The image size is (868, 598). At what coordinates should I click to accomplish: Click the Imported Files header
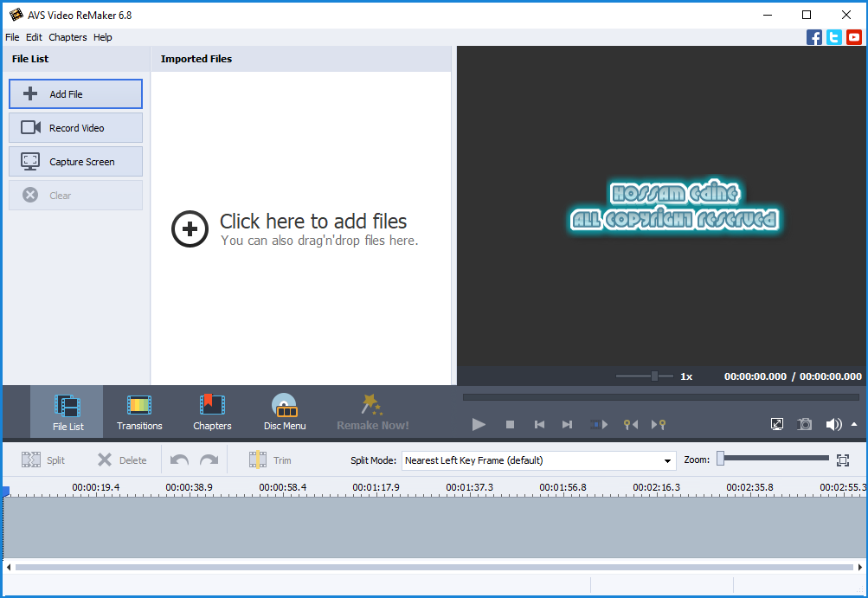tap(196, 59)
